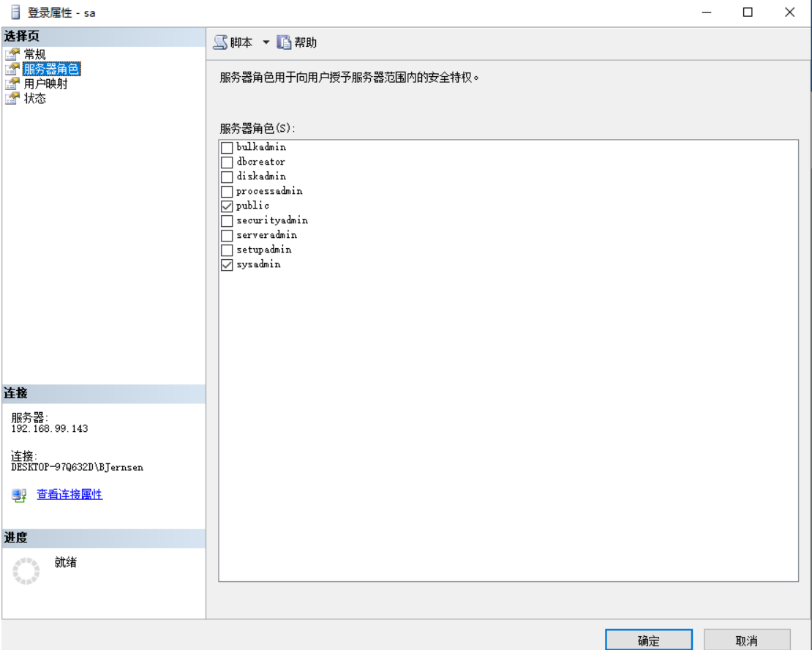Select the 状态 page
812x650 pixels.
34,98
